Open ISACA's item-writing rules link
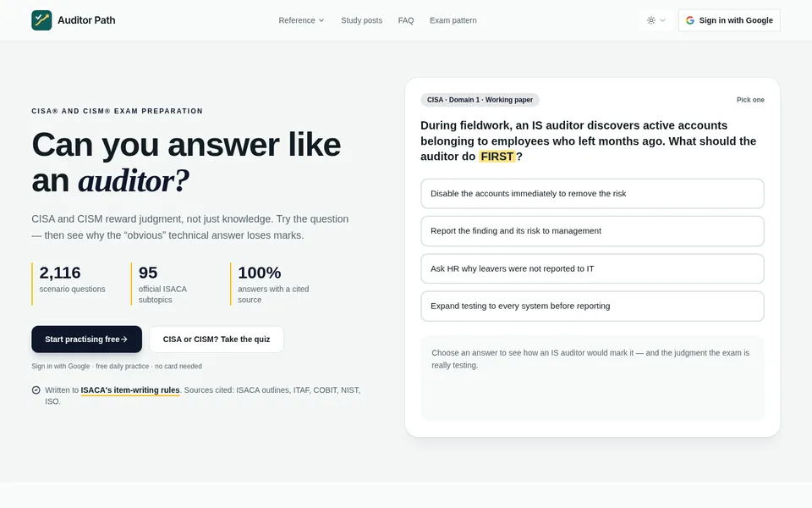 (130, 389)
